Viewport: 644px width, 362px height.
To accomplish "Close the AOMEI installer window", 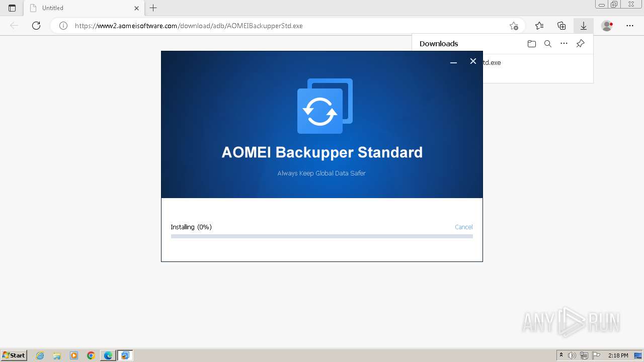I will pyautogui.click(x=473, y=61).
